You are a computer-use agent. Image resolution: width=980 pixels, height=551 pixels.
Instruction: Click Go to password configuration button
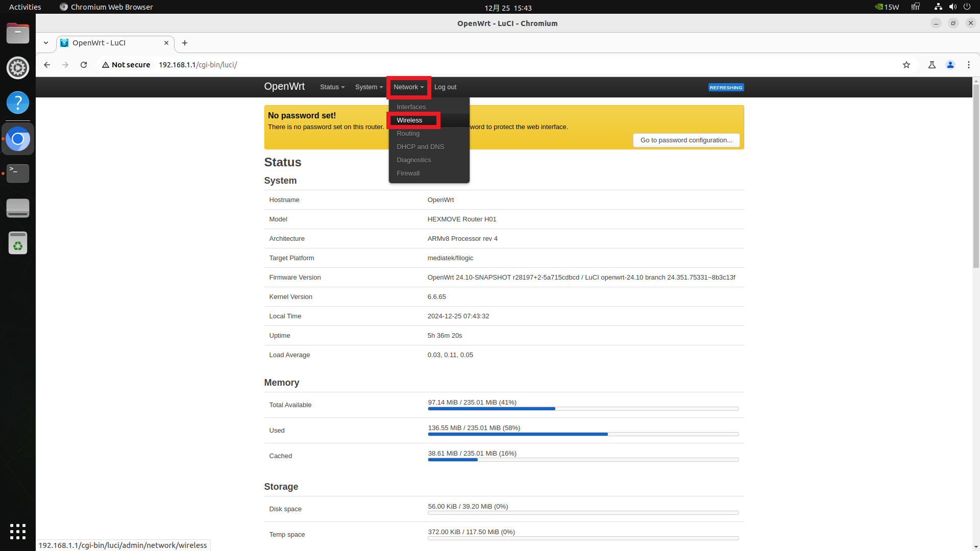point(686,140)
